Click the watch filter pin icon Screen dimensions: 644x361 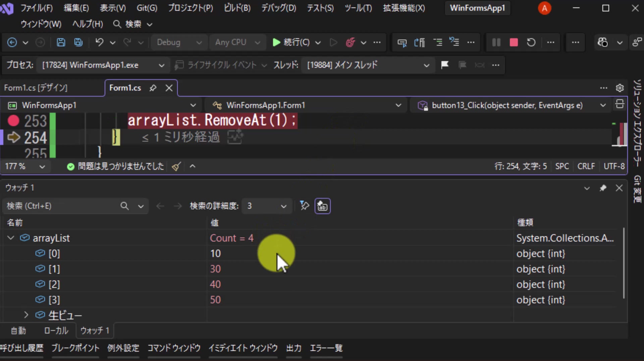click(304, 206)
